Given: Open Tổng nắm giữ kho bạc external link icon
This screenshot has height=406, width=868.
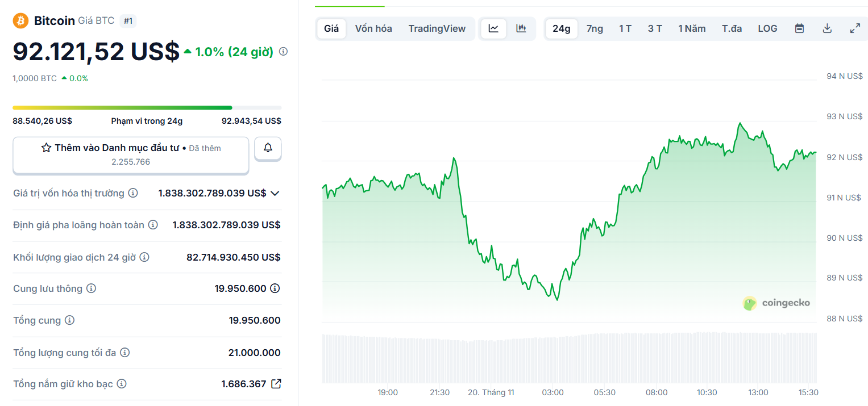Looking at the screenshot, I should (275, 384).
